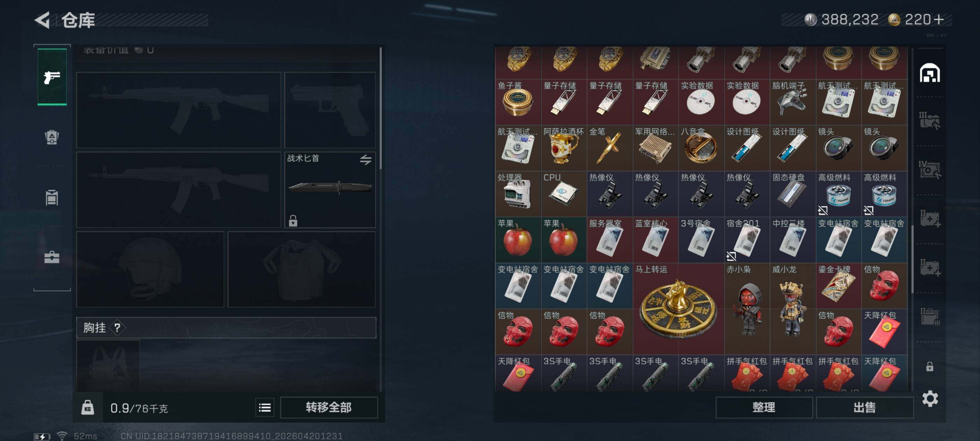Image resolution: width=980 pixels, height=441 pixels.
Task: Open the briefcase safe-box sidebar icon
Action: point(52,257)
